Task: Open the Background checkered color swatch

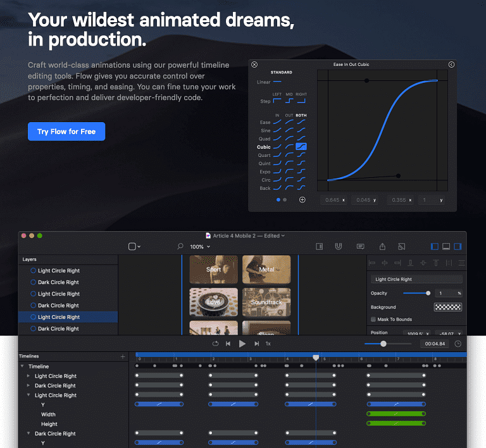Action: 448,307
